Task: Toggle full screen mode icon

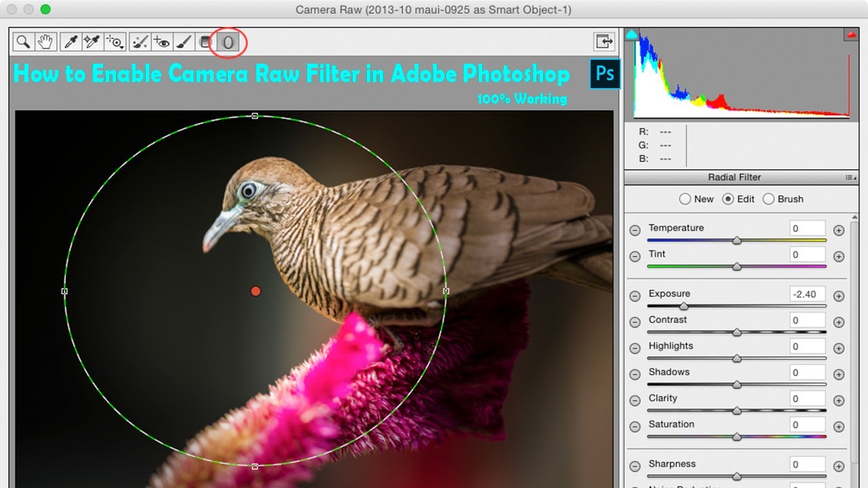Action: click(x=604, y=42)
